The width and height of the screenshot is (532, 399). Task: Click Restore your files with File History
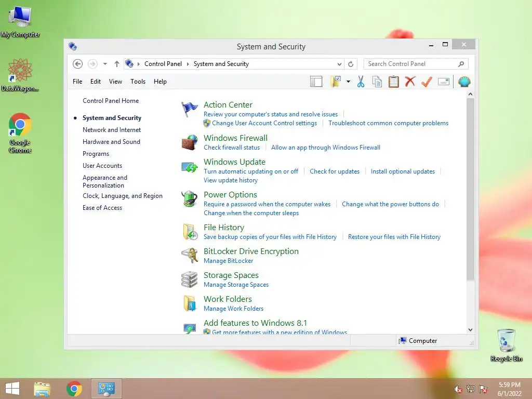pyautogui.click(x=394, y=237)
